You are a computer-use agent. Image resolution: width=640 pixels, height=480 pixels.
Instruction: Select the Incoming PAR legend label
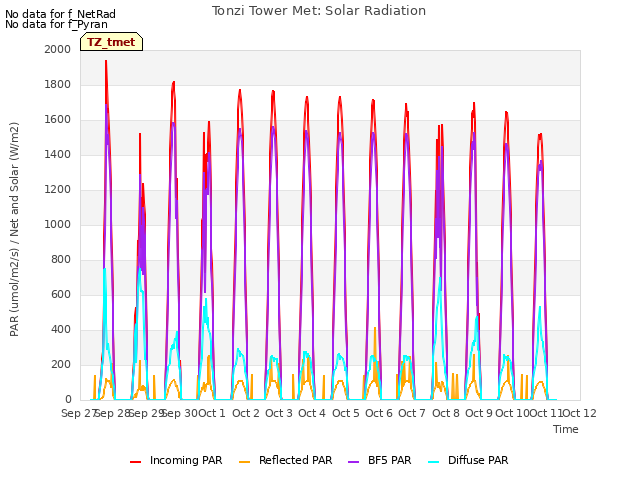click(x=186, y=460)
